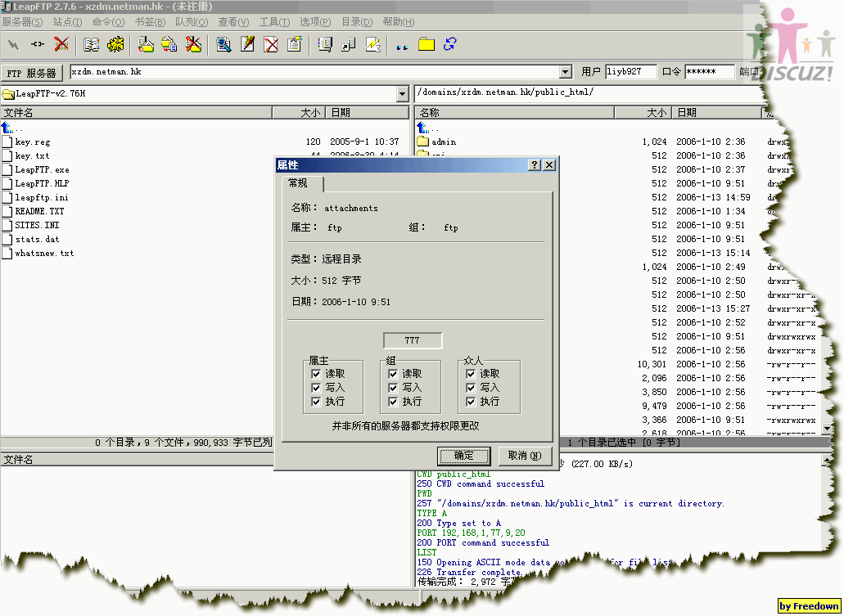Click the download folder toolbar icon
Screen dimensions: 844x616
146,45
